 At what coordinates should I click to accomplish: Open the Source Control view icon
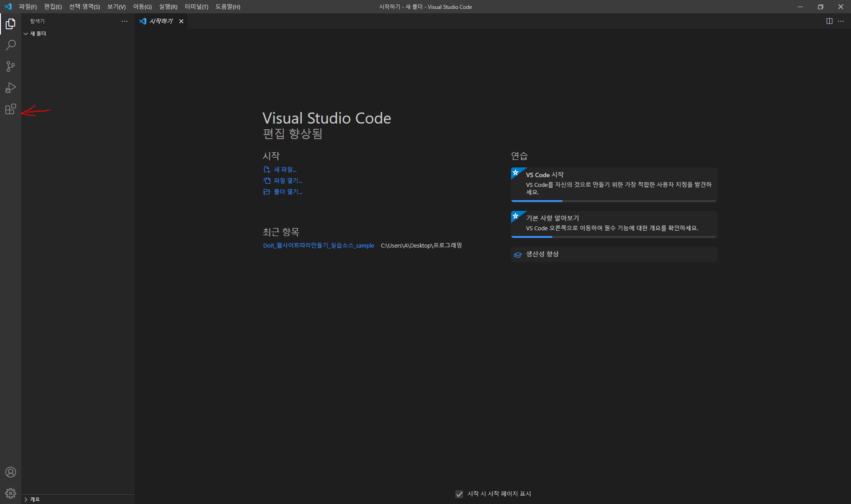coord(11,66)
